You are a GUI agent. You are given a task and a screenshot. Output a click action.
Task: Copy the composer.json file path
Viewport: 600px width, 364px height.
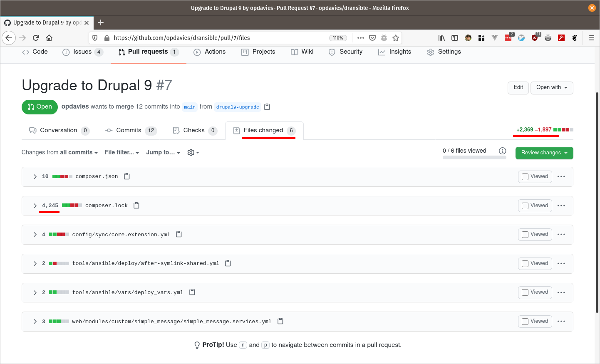127,176
